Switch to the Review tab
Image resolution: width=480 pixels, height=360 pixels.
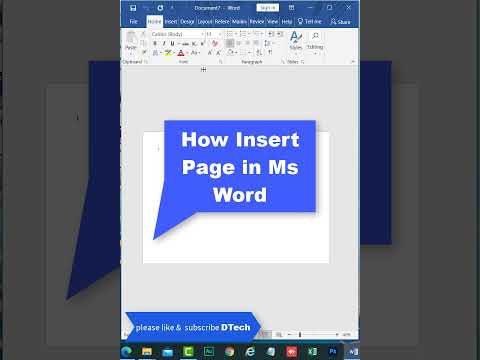(257, 21)
